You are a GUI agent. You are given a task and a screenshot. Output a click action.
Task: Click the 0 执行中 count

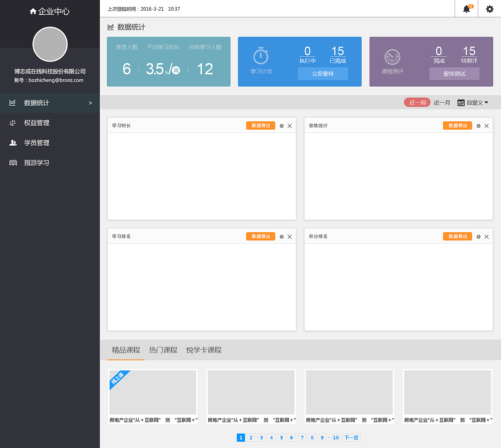pyautogui.click(x=307, y=54)
